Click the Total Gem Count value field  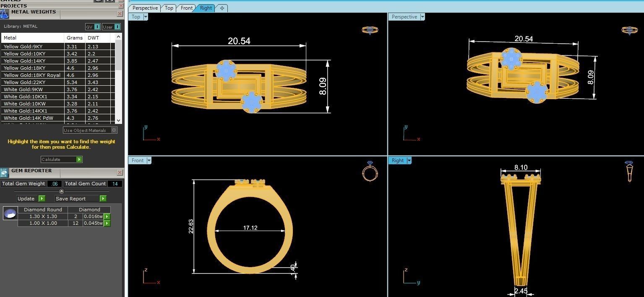point(115,184)
